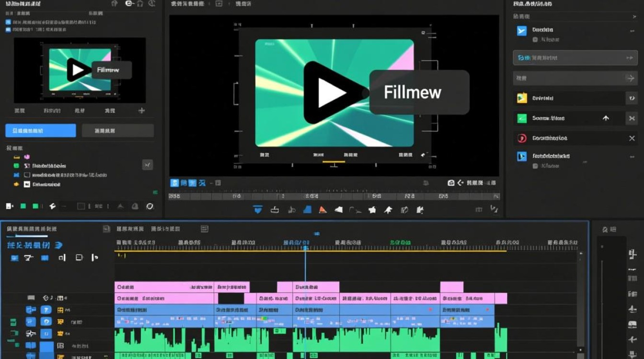Click the dropdown button on the yellow-icon right row
644x359 pixels.
coord(632,98)
